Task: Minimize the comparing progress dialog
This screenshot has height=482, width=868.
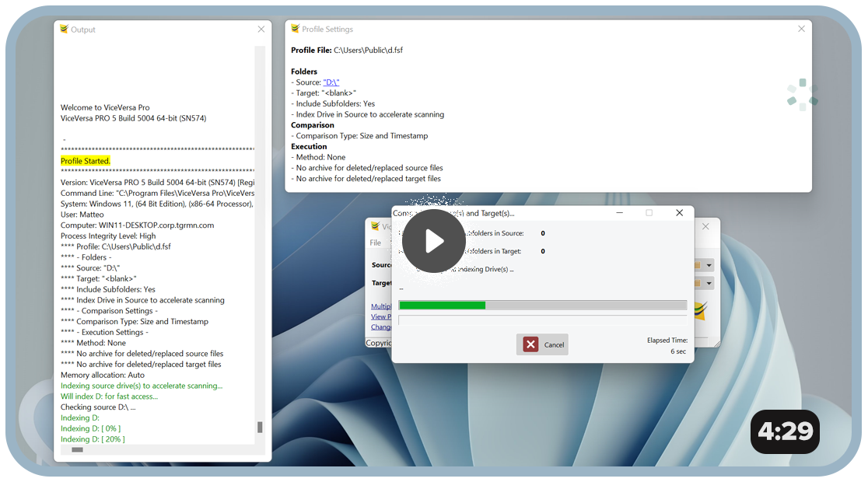Action: click(619, 213)
